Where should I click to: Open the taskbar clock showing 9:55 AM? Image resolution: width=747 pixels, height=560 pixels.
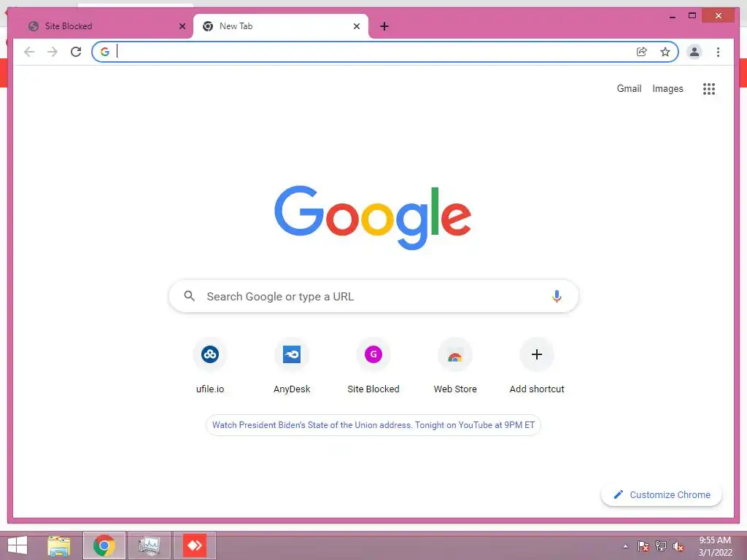(715, 546)
